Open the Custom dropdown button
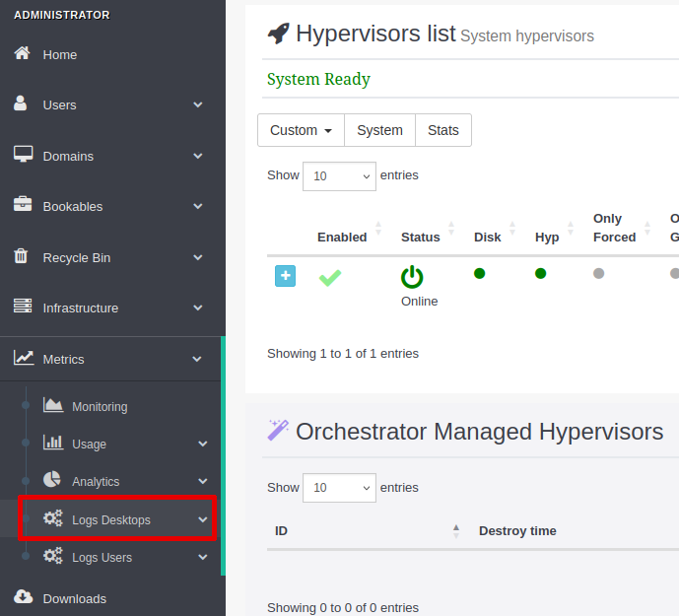 point(301,130)
